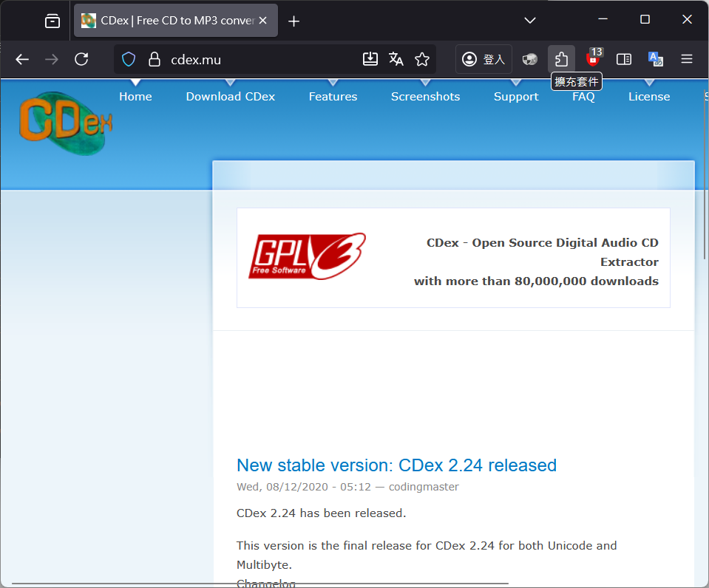Close the CDex tab
Screen dimensions: 709x588
(x=262, y=21)
